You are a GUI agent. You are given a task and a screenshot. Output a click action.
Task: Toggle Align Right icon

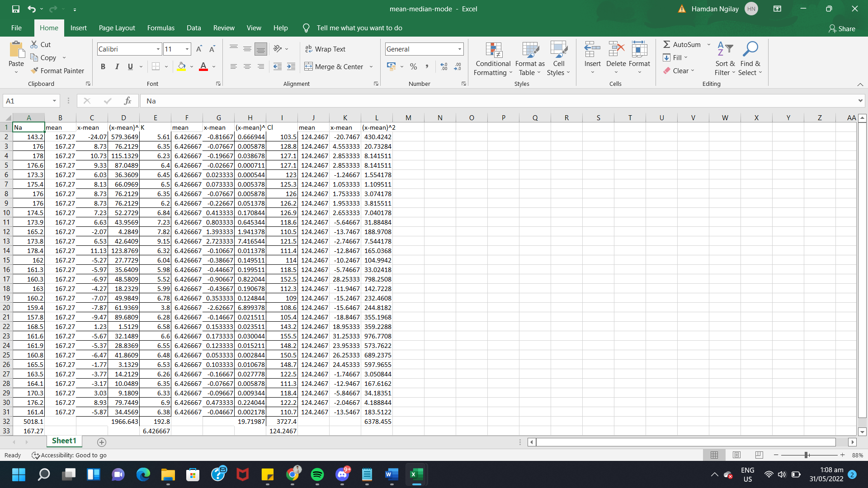pyautogui.click(x=261, y=66)
